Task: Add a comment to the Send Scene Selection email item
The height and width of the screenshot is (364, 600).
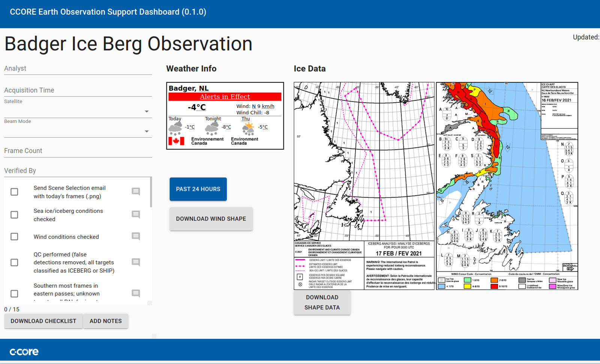Action: coord(135,192)
